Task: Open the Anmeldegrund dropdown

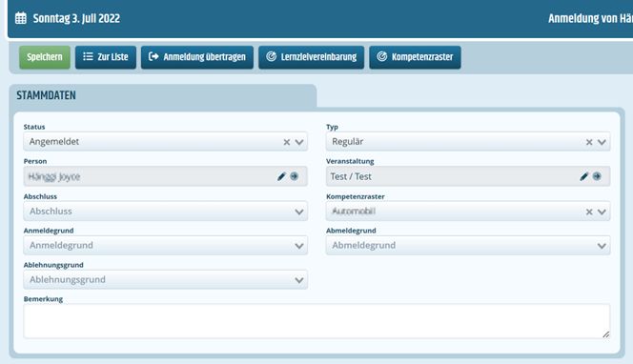Action: (166, 245)
